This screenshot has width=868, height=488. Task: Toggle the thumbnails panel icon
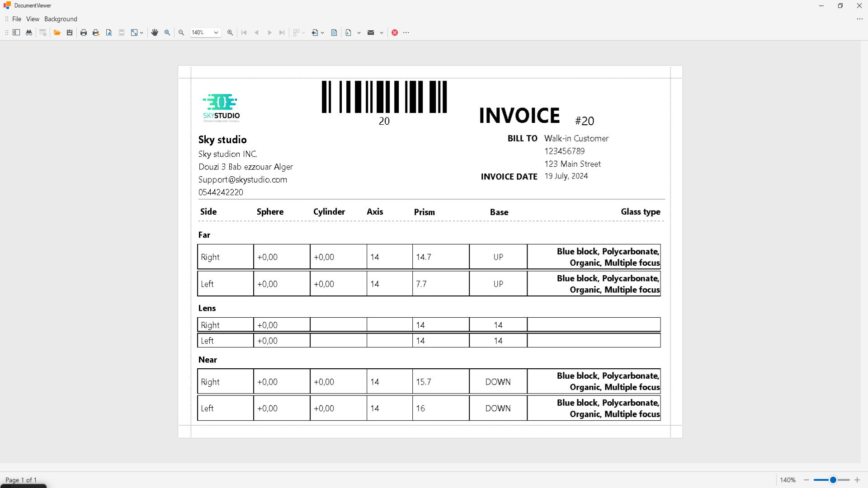tap(16, 33)
